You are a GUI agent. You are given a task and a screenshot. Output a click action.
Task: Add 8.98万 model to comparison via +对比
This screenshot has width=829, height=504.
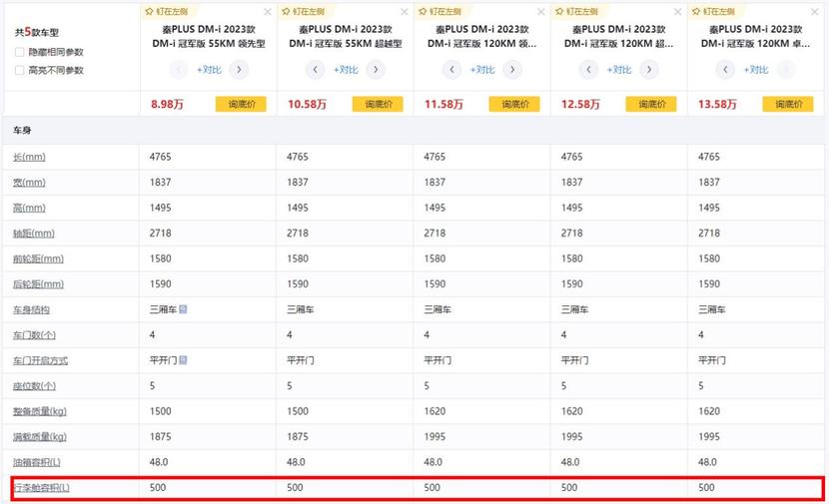[x=209, y=70]
